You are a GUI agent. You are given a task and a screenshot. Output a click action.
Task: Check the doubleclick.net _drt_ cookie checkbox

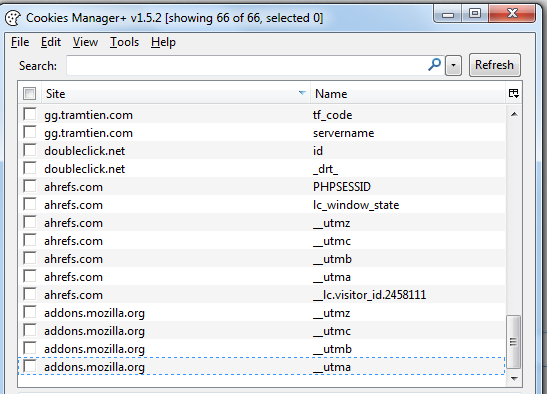pos(30,168)
